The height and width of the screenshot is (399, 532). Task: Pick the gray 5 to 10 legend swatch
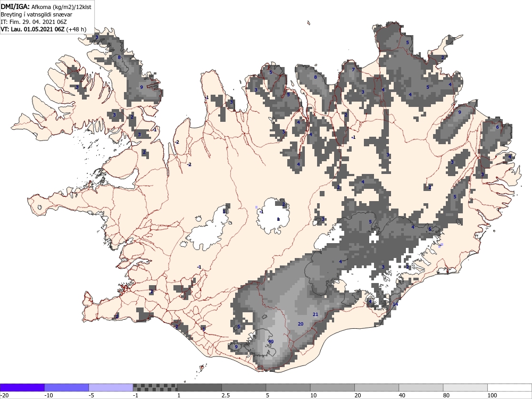[x=288, y=387]
